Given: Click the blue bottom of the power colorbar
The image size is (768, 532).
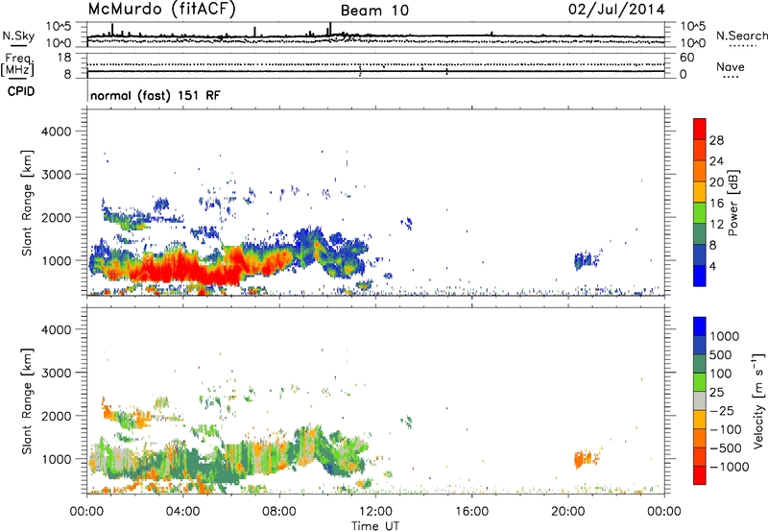Looking at the screenshot, I should pyautogui.click(x=700, y=276).
